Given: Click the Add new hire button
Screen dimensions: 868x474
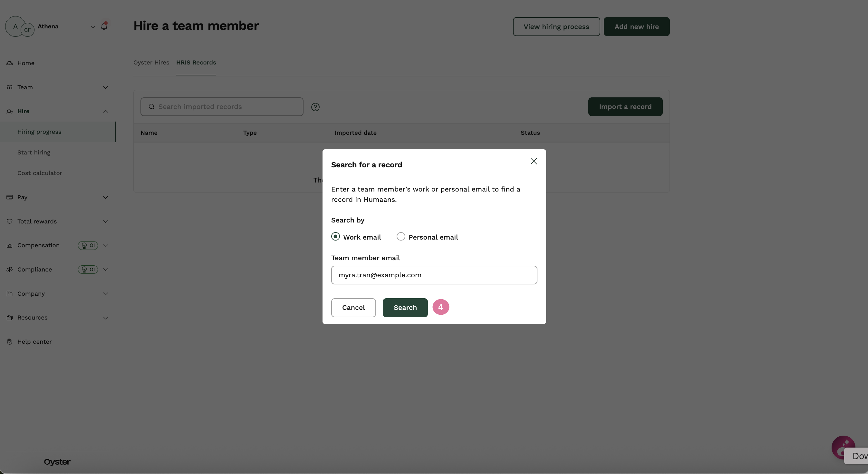Looking at the screenshot, I should pyautogui.click(x=637, y=27).
